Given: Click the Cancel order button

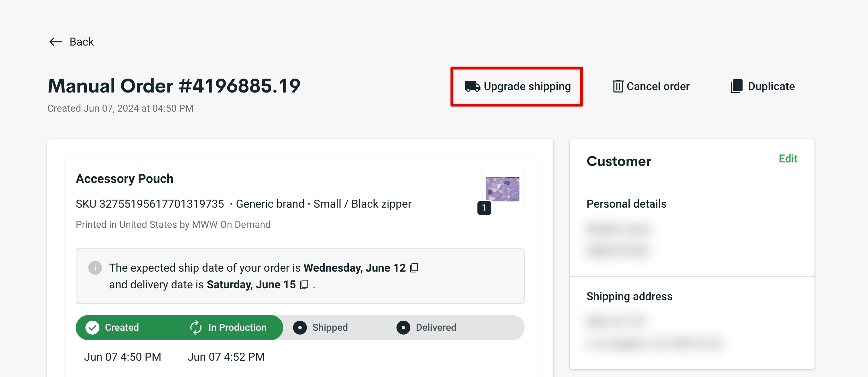Looking at the screenshot, I should 650,86.
